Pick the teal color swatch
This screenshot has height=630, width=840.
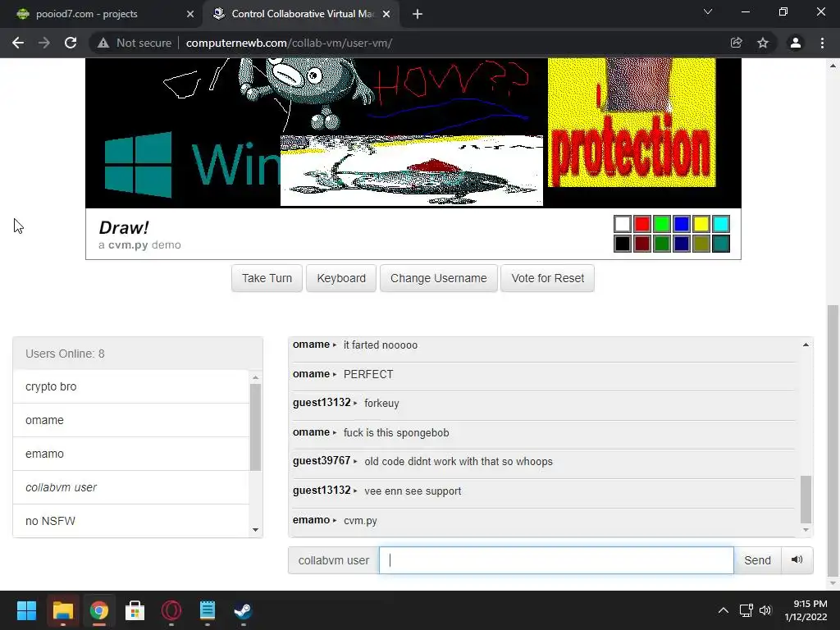721,244
